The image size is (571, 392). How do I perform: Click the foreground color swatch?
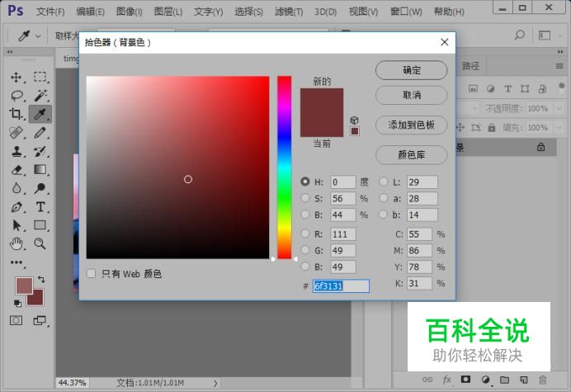point(24,285)
